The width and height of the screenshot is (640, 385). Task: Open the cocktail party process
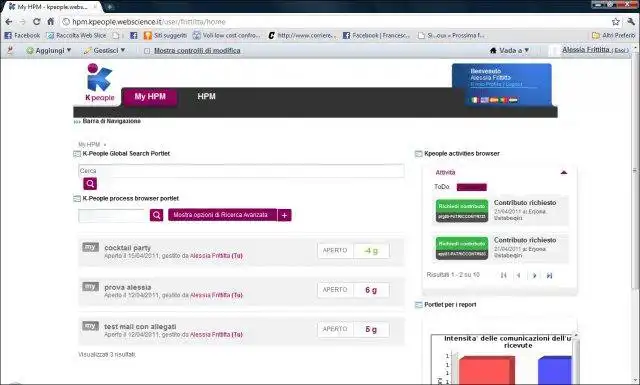pyautogui.click(x=127, y=248)
